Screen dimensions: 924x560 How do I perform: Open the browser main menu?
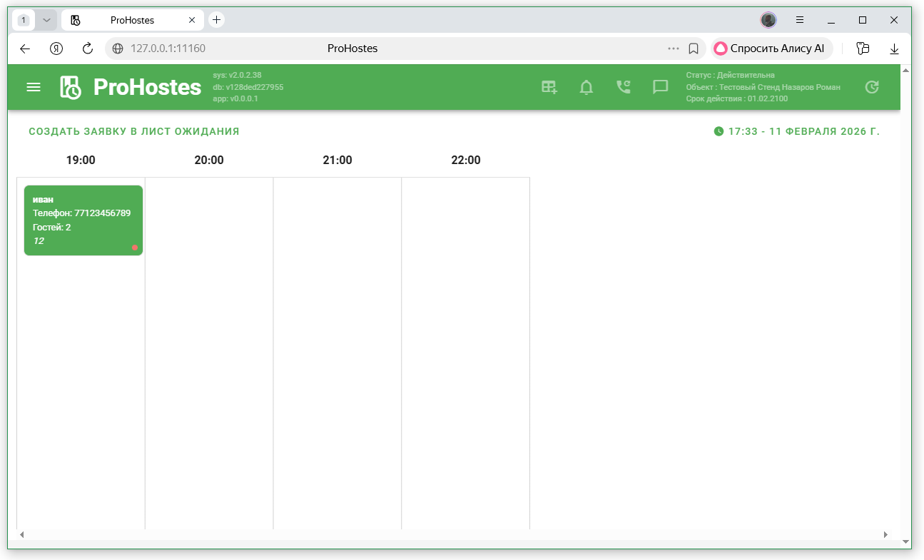coord(800,20)
